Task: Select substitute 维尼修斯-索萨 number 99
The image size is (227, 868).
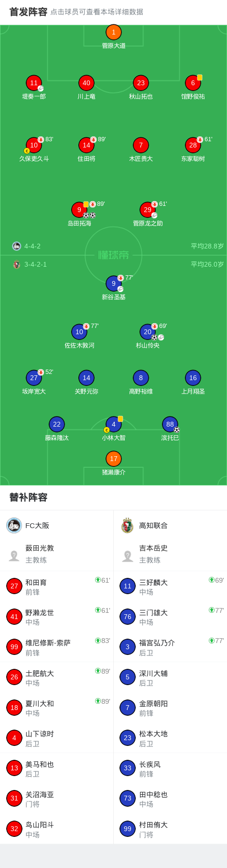Action: pos(57,647)
